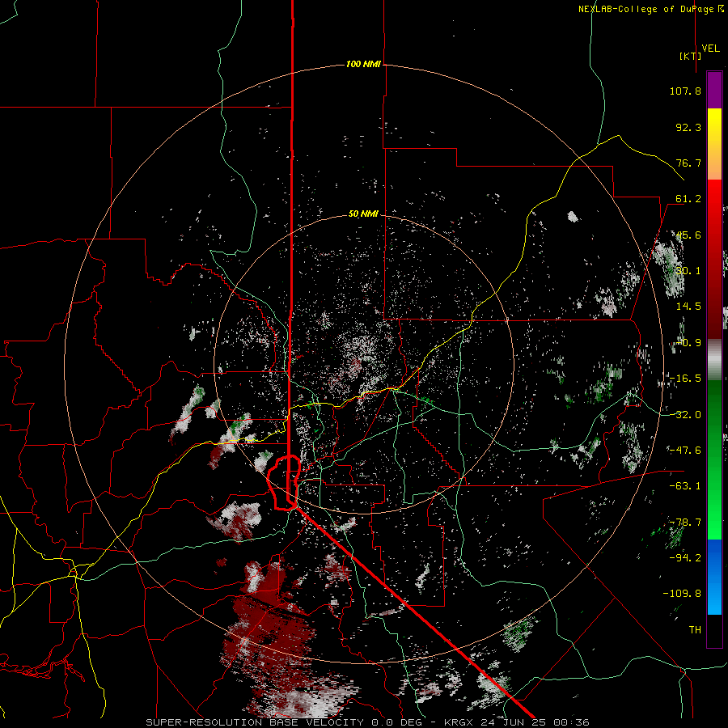
Task: Select the 61.2 legend value
Action: click(688, 199)
